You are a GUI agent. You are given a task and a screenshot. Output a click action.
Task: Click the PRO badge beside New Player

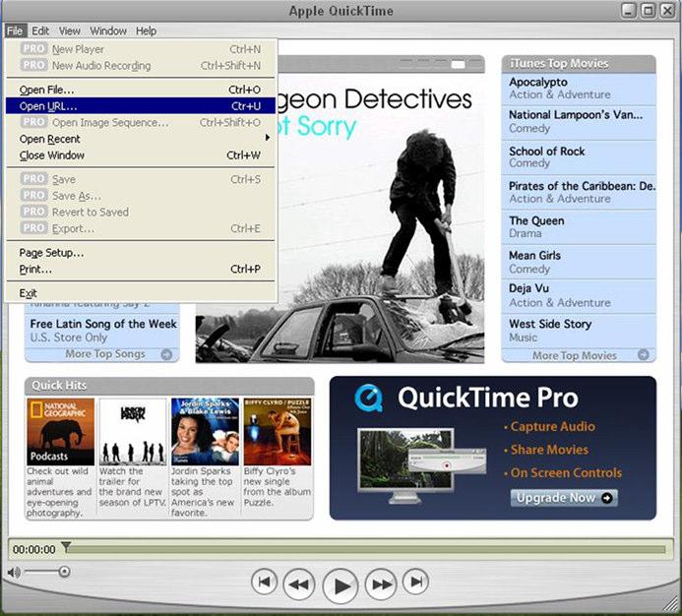(x=33, y=48)
